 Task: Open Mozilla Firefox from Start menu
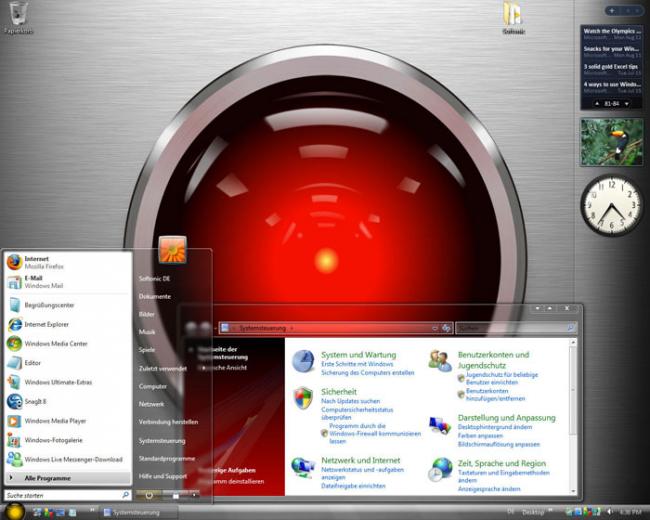(68, 262)
